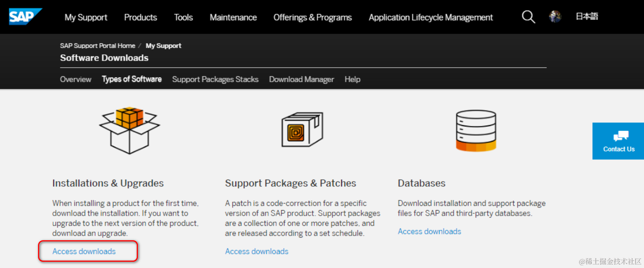
Task: Open the Help tab
Action: tap(352, 79)
